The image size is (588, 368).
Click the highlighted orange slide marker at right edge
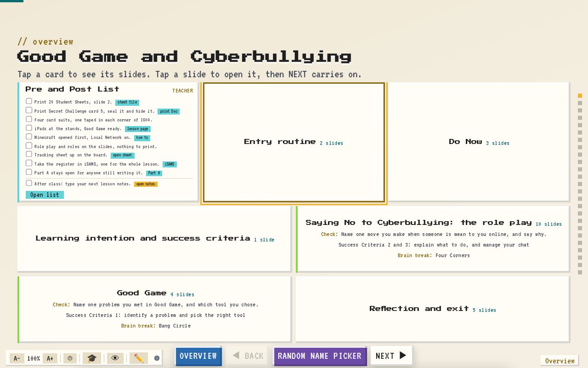point(580,96)
